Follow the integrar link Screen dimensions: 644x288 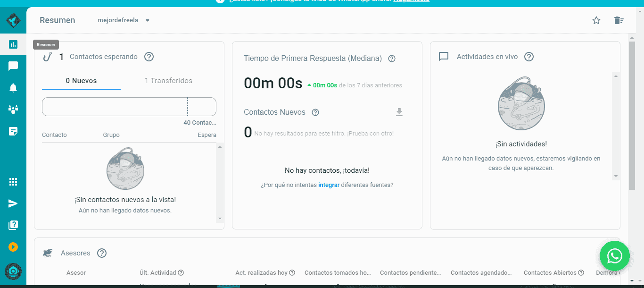click(x=329, y=185)
